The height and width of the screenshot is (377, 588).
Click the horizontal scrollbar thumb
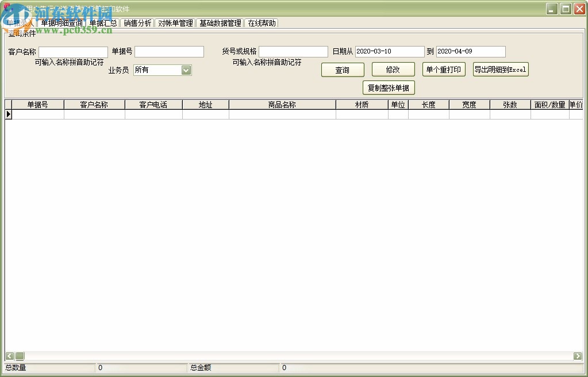pyautogui.click(x=20, y=356)
